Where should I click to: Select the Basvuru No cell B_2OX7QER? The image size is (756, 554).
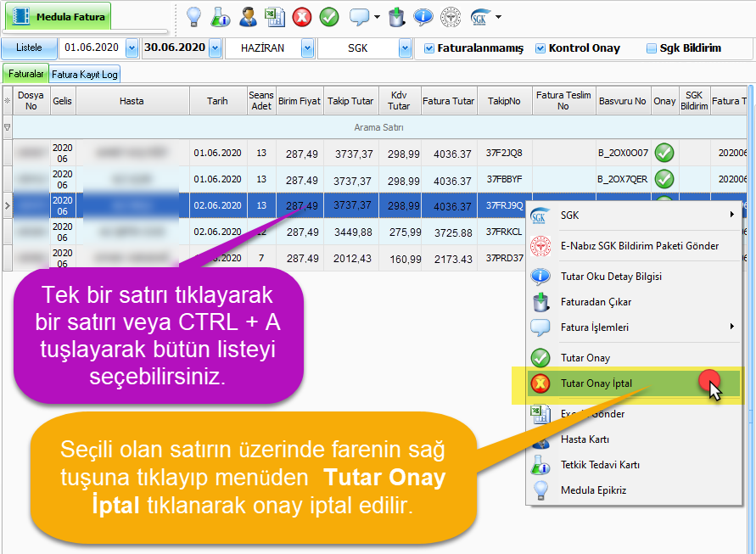coord(623,179)
